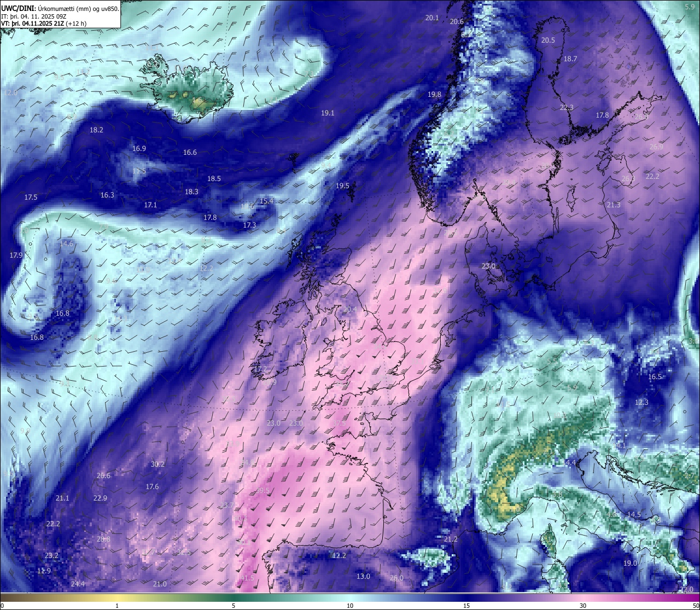Click the 30.2 value label
This screenshot has width=700, height=610.
click(157, 464)
